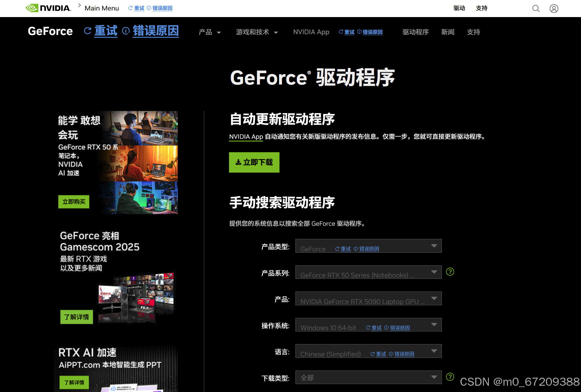581x392 pixels.
Task: Click 了解详情 on the Gamescom 2025 banner
Action: pos(77,317)
